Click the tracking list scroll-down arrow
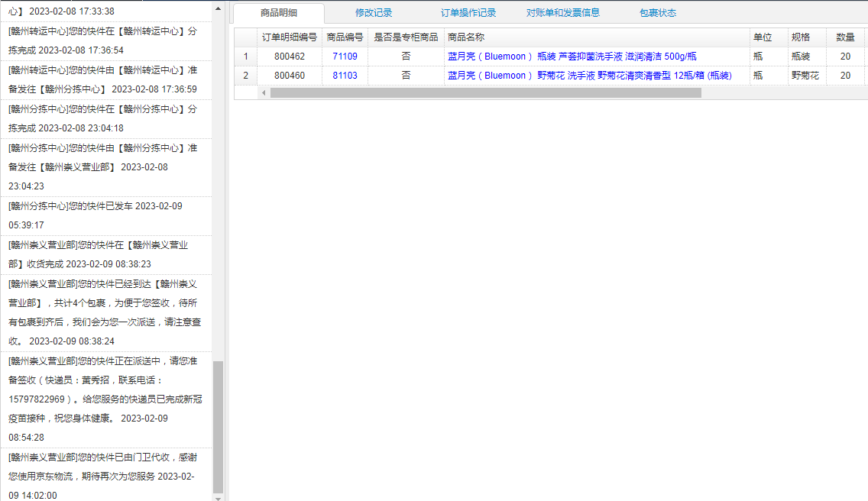 coord(218,498)
